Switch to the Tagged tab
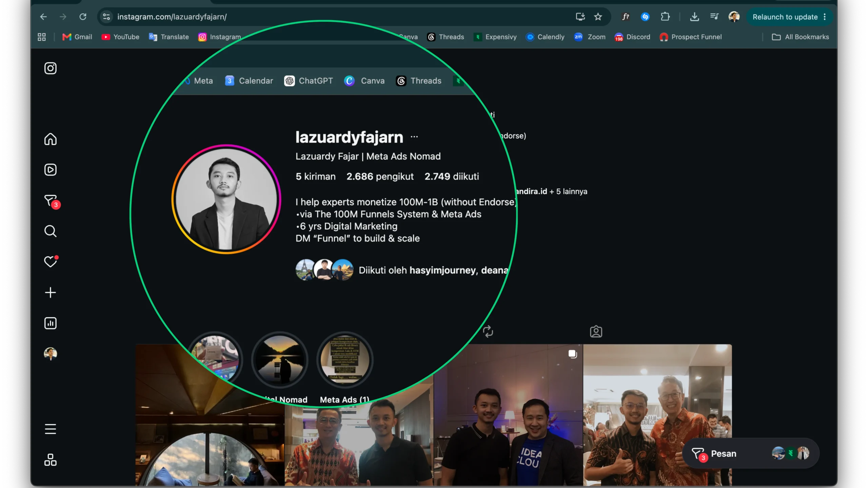 pos(596,331)
